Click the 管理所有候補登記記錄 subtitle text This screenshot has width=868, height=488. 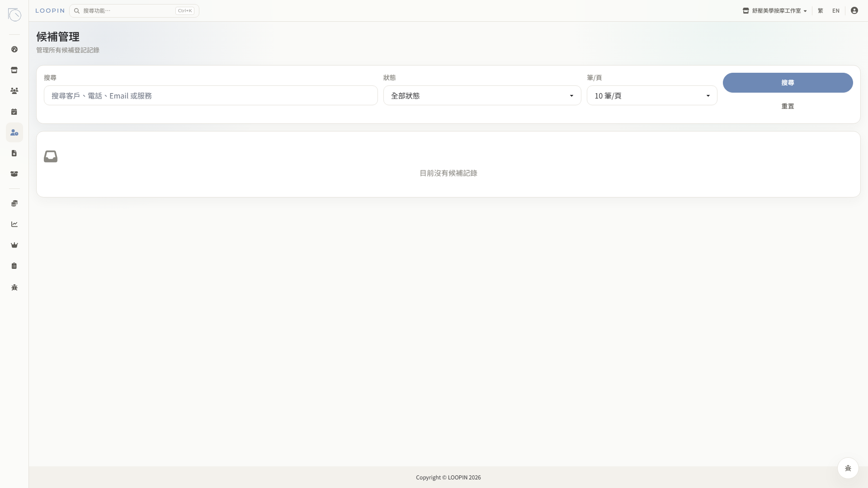click(68, 50)
